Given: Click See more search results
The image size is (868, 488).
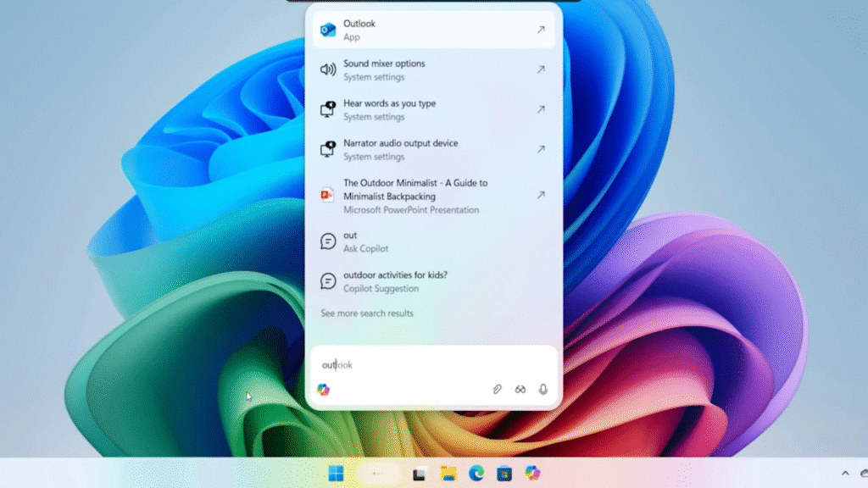Looking at the screenshot, I should (367, 313).
